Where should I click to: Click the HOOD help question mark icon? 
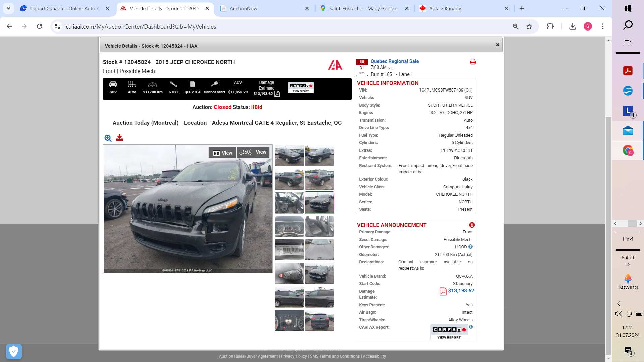(x=470, y=247)
